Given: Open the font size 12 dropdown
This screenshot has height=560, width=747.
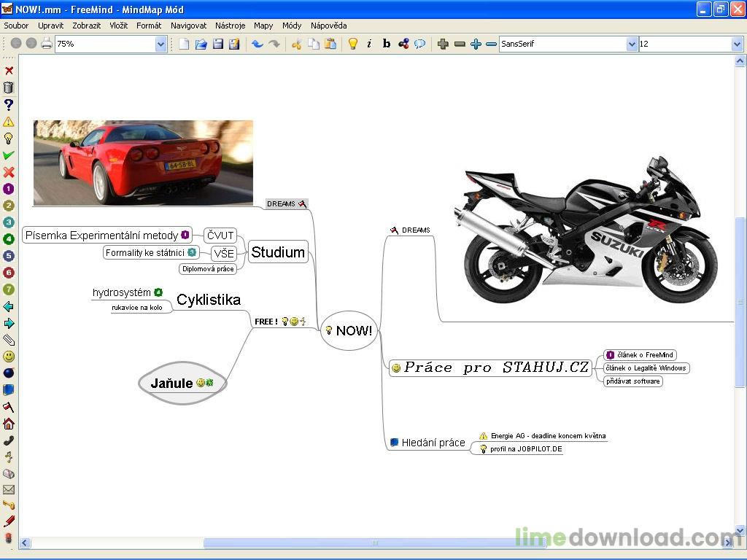Looking at the screenshot, I should pyautogui.click(x=737, y=44).
